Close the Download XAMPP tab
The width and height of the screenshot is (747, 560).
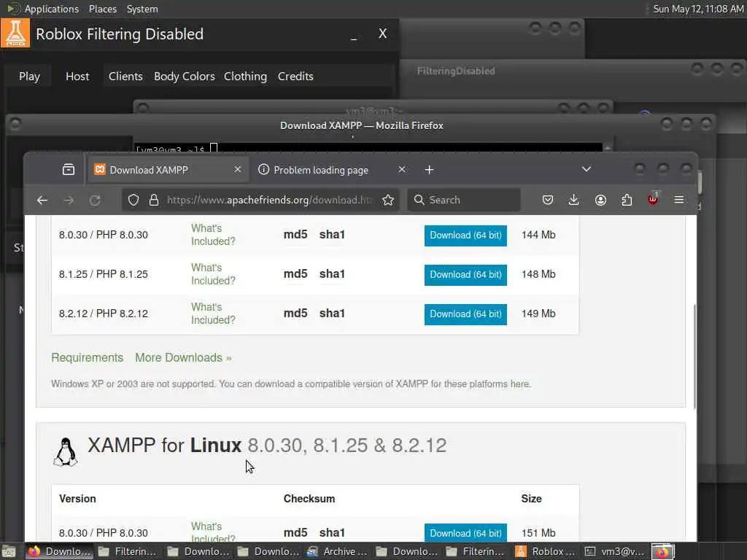pyautogui.click(x=238, y=169)
